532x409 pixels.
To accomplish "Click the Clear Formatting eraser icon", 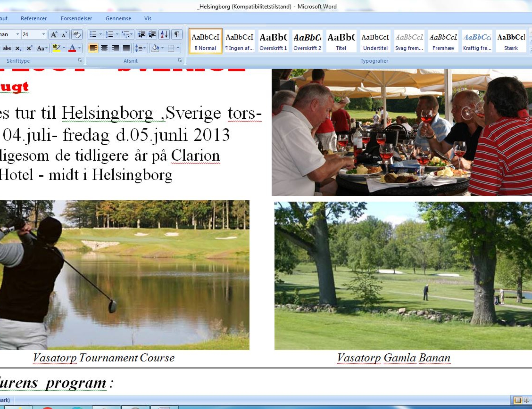I will click(77, 35).
